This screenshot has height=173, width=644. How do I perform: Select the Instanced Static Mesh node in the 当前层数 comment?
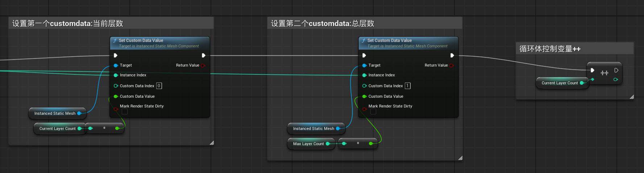(x=57, y=113)
